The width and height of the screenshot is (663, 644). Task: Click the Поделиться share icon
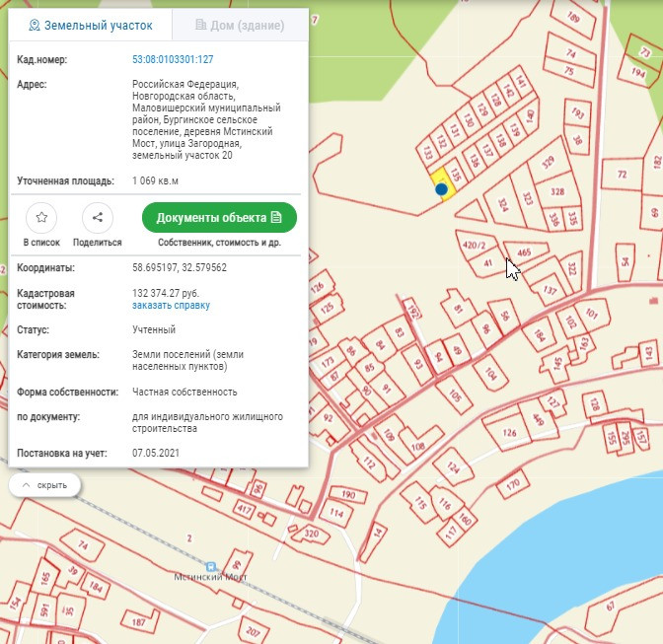pos(97,218)
